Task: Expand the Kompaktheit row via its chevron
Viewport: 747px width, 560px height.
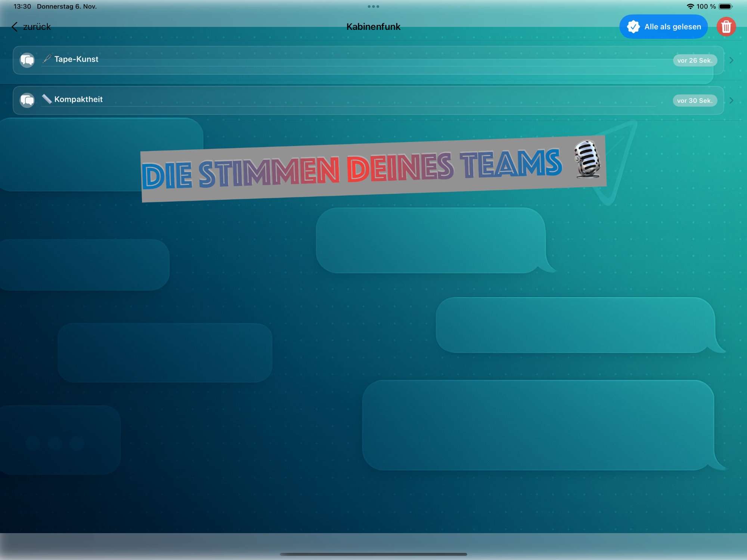Action: click(x=731, y=100)
